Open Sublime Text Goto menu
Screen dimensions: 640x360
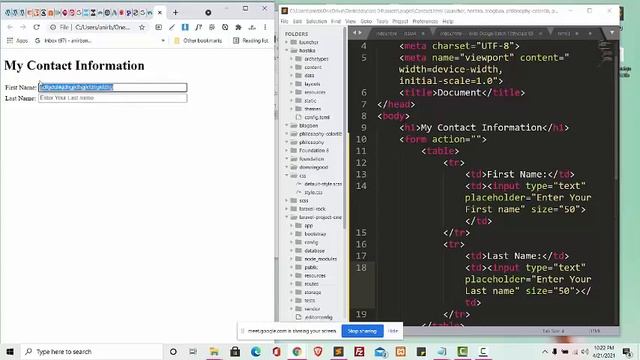click(366, 21)
